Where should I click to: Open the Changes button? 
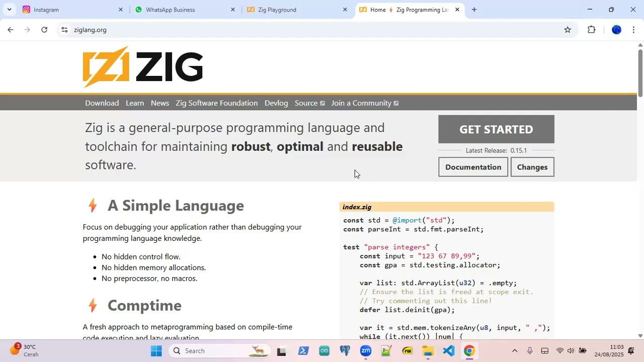(532, 167)
